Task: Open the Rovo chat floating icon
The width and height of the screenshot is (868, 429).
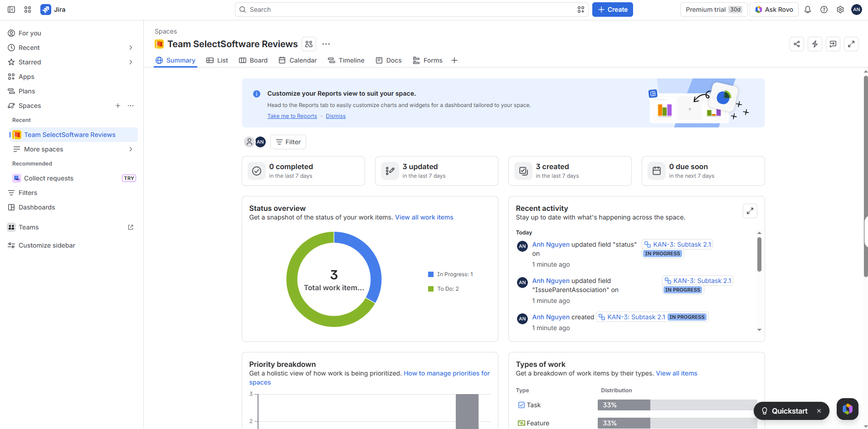Action: pyautogui.click(x=848, y=409)
